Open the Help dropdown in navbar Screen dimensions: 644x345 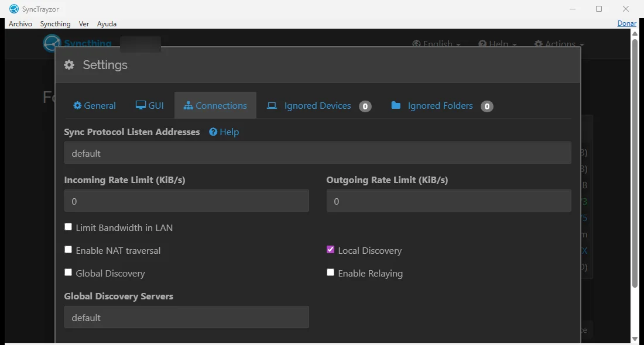coord(498,43)
